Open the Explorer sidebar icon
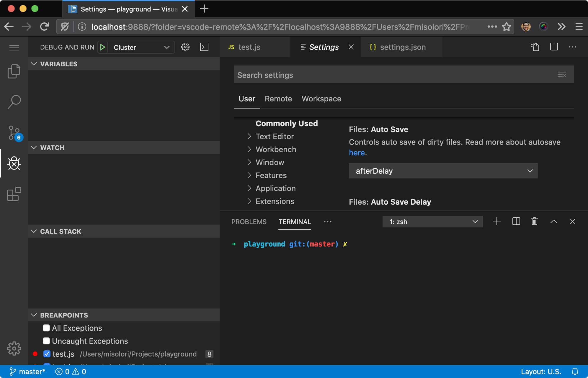Image resolution: width=588 pixels, height=378 pixels. click(14, 71)
